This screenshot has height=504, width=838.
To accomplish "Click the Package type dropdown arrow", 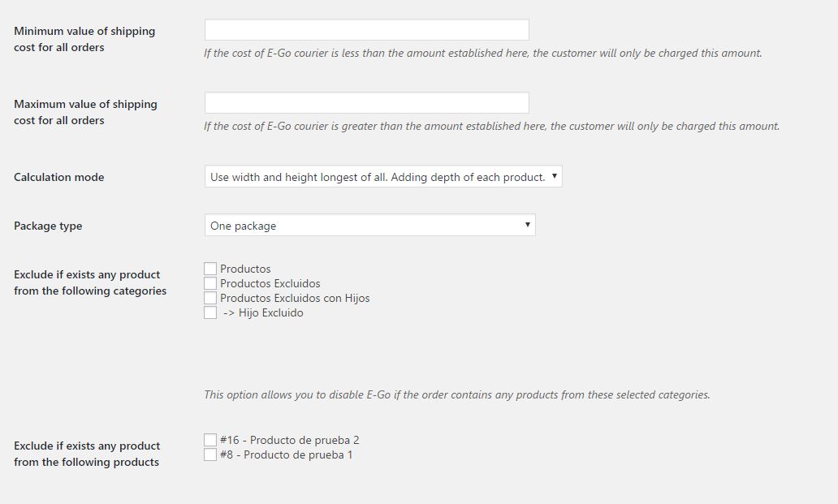I will tap(527, 225).
